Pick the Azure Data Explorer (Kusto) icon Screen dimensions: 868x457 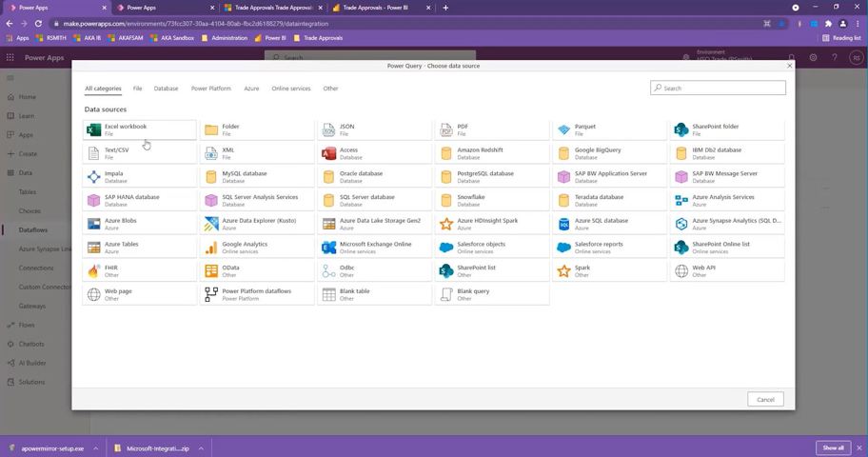[211, 224]
